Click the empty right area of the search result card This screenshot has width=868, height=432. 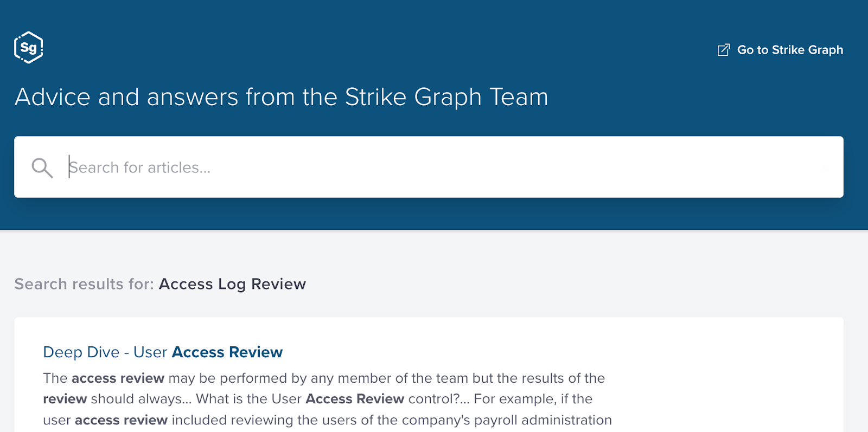[727, 379]
